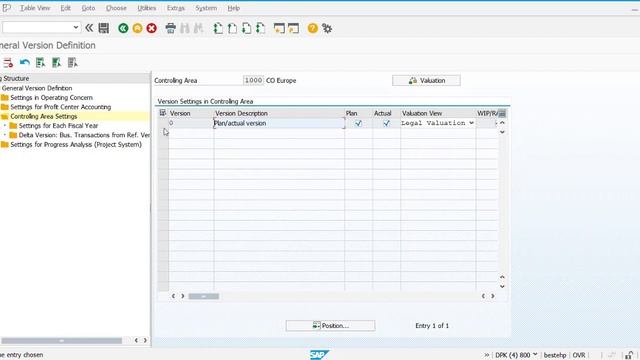Click the 'Entry 1 of 1' text

pos(432,326)
